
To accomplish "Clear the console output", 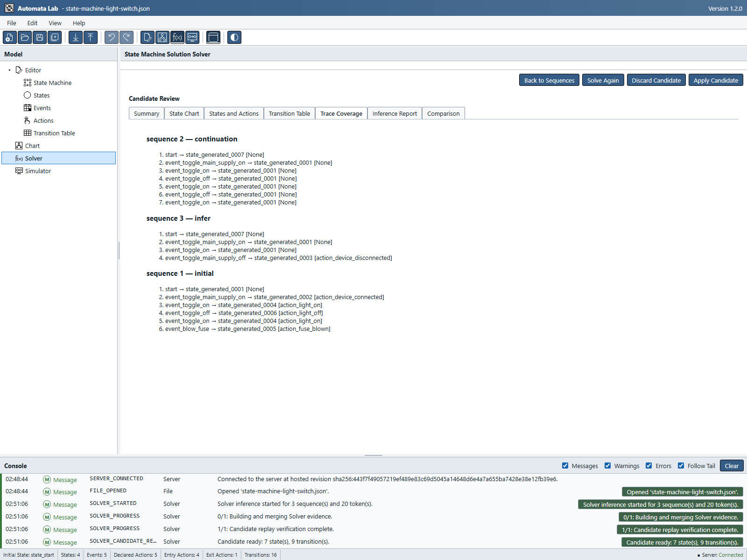I will coord(732,466).
